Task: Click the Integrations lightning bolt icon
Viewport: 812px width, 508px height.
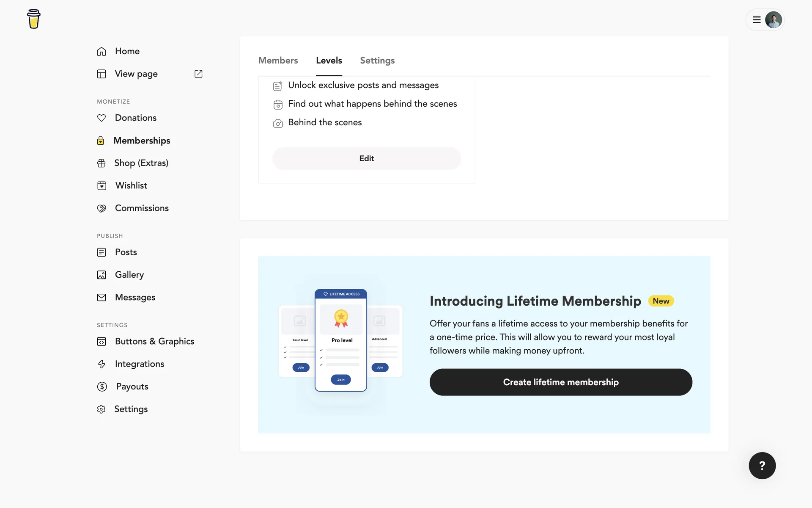Action: pyautogui.click(x=101, y=364)
